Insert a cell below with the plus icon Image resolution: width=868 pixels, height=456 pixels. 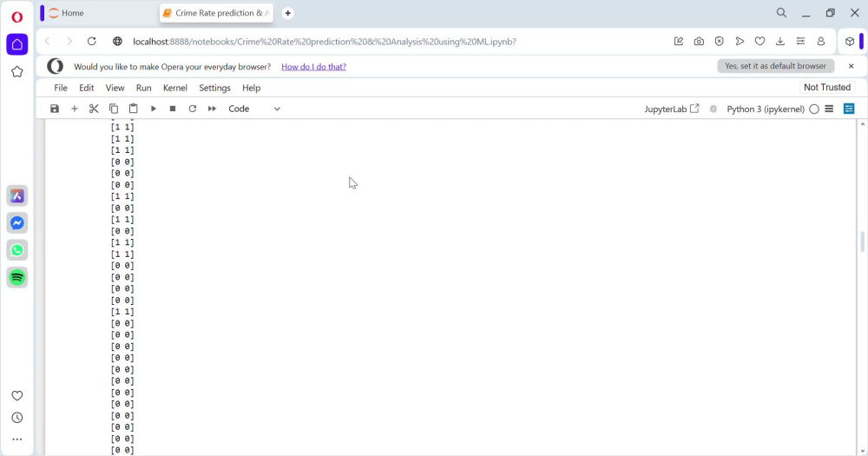click(x=74, y=109)
